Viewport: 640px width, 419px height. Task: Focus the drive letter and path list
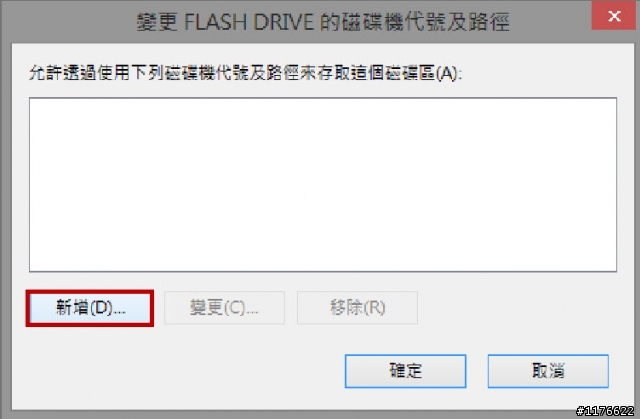(x=323, y=184)
